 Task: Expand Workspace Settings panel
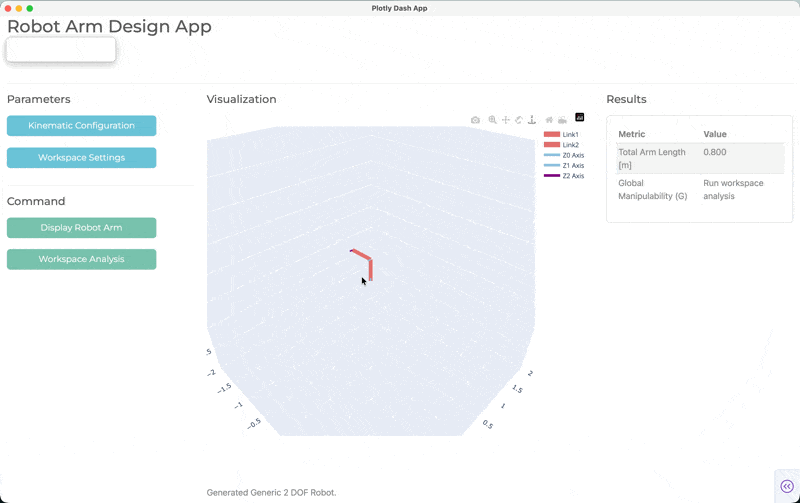[x=81, y=158]
